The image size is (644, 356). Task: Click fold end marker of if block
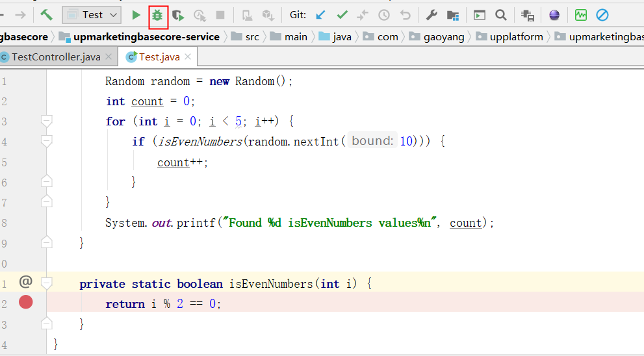pos(46,181)
